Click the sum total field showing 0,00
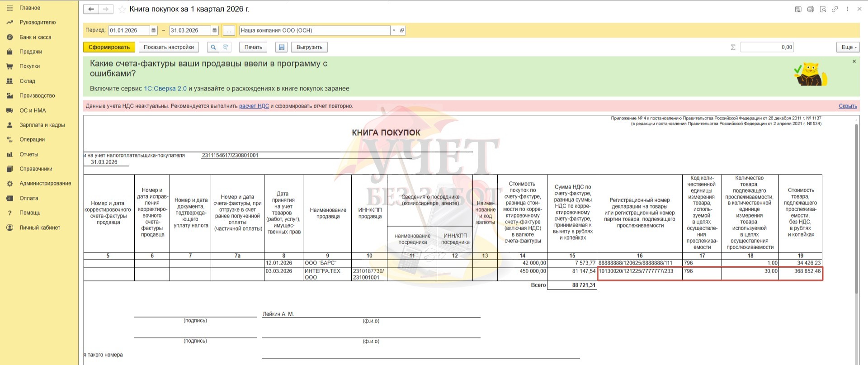 pos(767,47)
